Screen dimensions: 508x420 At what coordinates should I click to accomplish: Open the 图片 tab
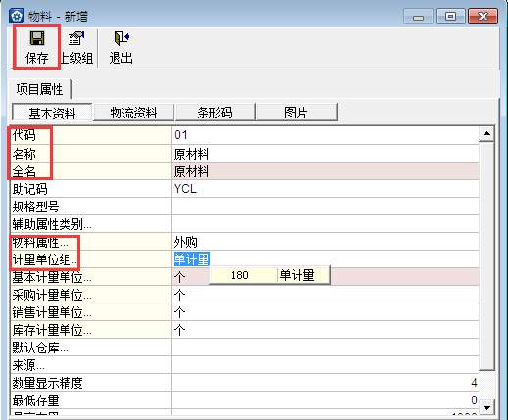[x=297, y=113]
